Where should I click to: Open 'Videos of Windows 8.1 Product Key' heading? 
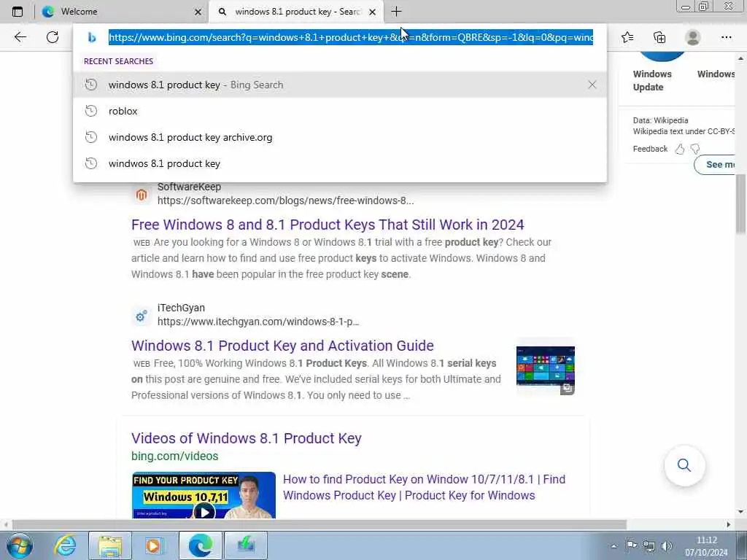[x=247, y=438]
